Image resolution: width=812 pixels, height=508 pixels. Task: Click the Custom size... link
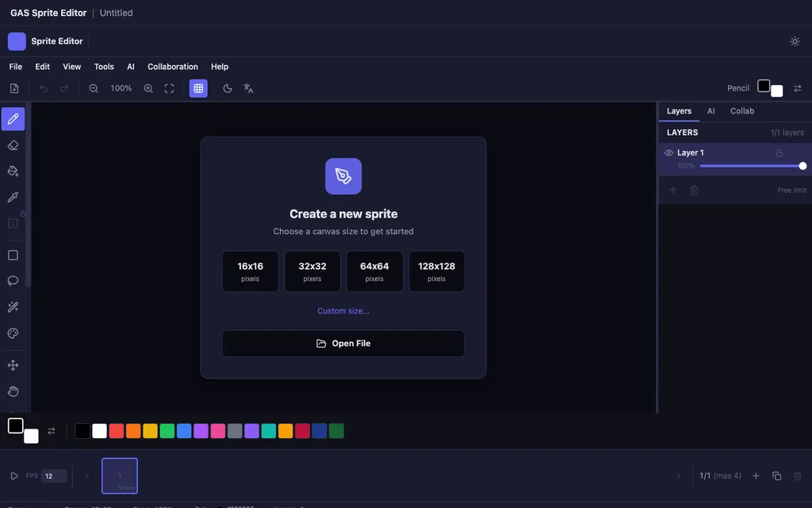(343, 311)
